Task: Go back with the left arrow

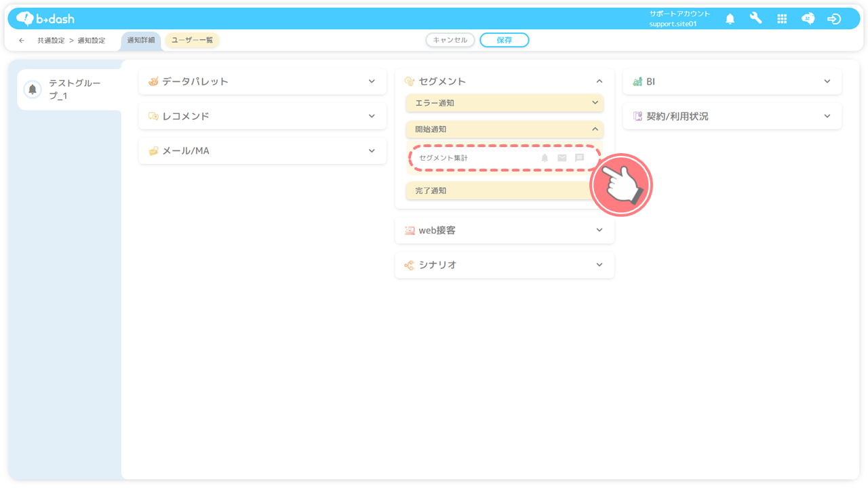Action: [x=22, y=41]
